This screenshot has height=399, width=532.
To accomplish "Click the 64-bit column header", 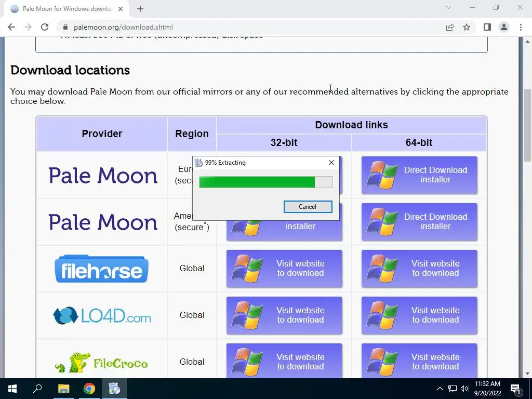I will 419,142.
